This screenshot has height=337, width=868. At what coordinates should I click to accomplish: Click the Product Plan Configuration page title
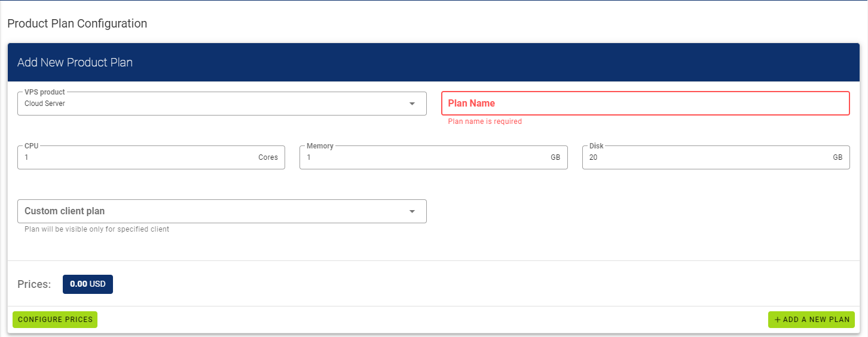tap(77, 24)
